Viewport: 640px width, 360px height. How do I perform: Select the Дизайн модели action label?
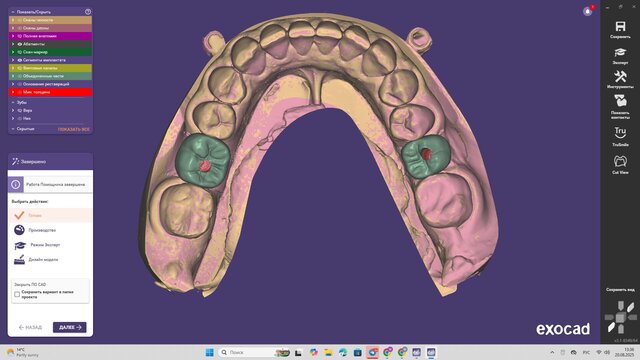(x=43, y=260)
